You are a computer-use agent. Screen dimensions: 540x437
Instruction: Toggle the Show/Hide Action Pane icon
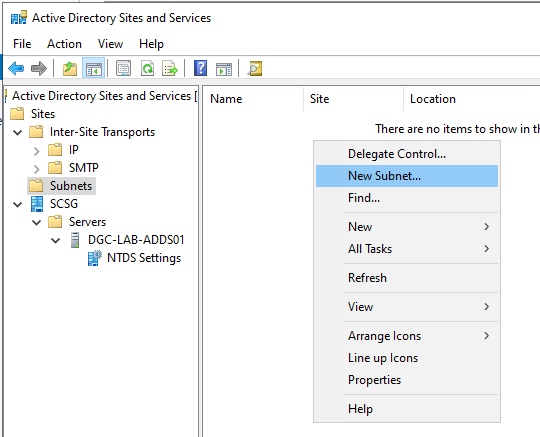coord(224,69)
